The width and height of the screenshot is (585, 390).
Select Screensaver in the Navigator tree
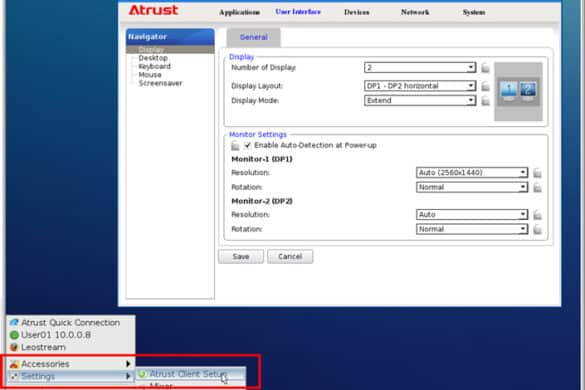coord(160,83)
